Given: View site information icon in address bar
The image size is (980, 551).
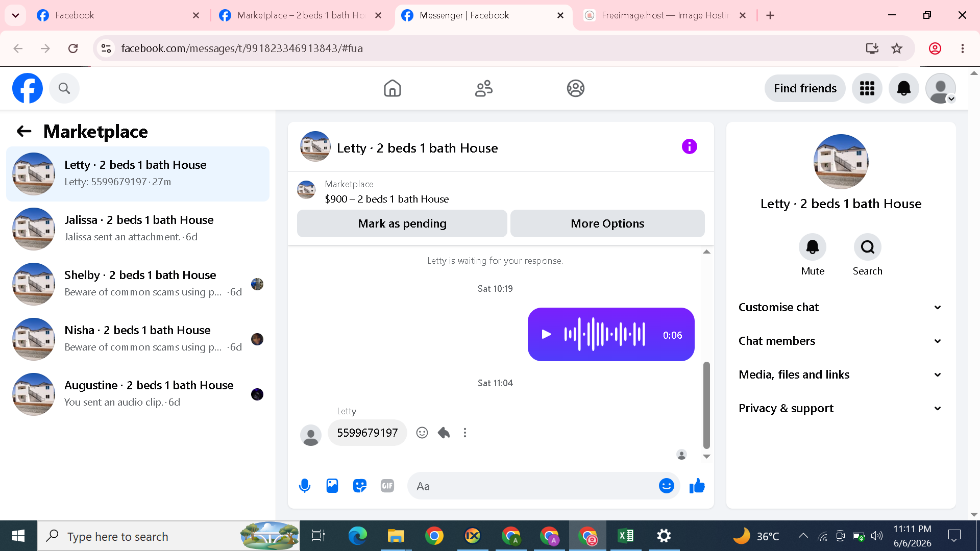Looking at the screenshot, I should [106, 48].
